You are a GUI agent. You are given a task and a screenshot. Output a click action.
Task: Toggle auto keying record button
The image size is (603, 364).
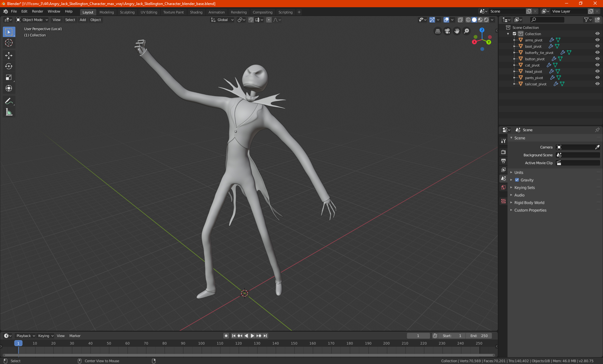[226, 336]
